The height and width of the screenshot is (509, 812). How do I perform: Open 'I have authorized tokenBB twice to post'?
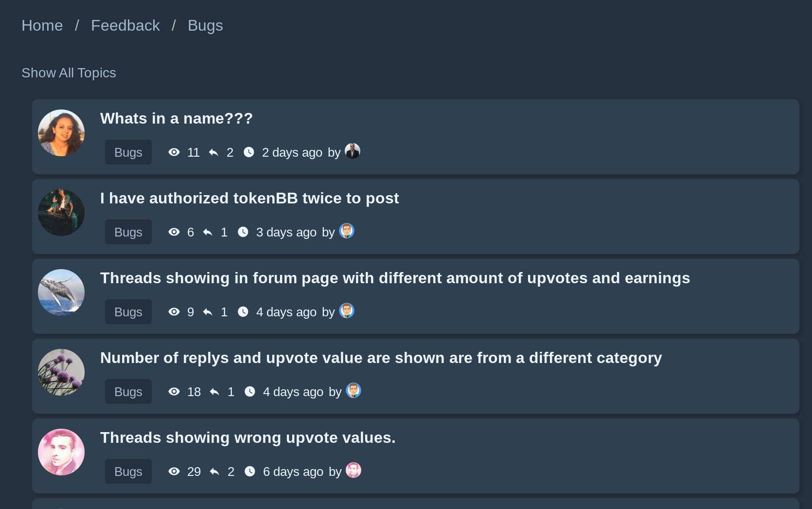click(249, 198)
